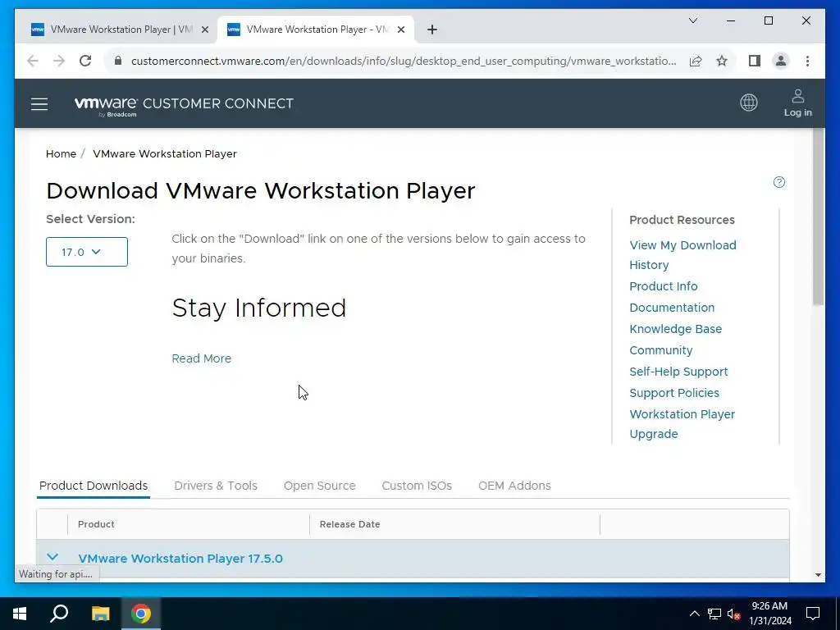The width and height of the screenshot is (840, 630).
Task: Share this page using share icon
Action: pyautogui.click(x=696, y=61)
